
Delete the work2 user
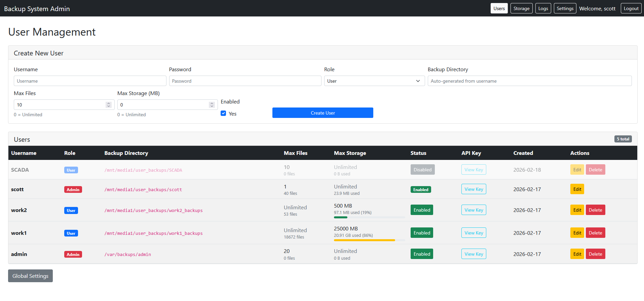pyautogui.click(x=596, y=210)
